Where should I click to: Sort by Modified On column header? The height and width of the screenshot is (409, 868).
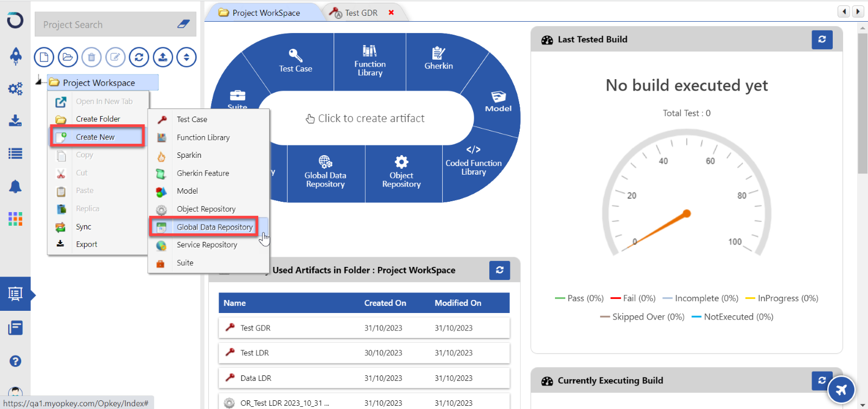[x=458, y=303]
